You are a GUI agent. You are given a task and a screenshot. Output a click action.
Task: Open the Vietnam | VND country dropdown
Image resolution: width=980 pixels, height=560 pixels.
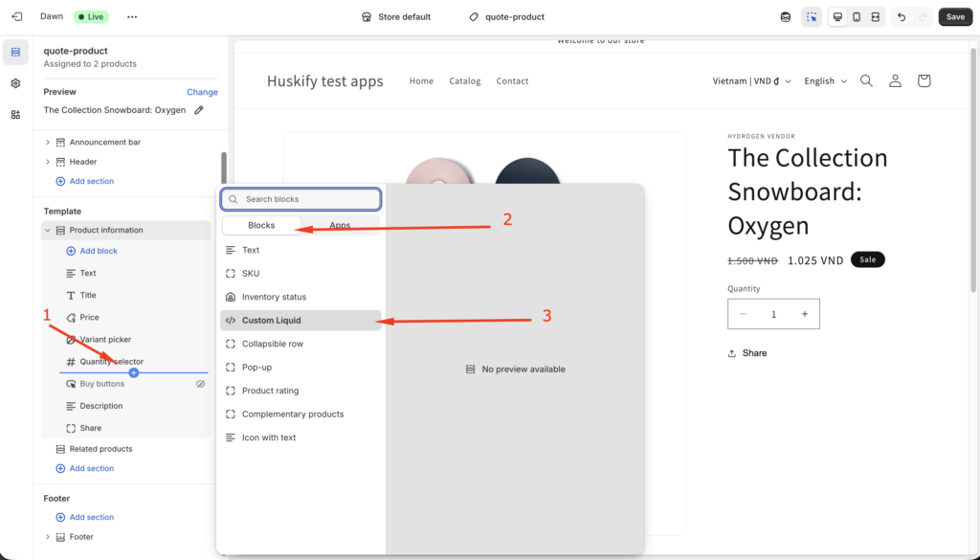751,81
